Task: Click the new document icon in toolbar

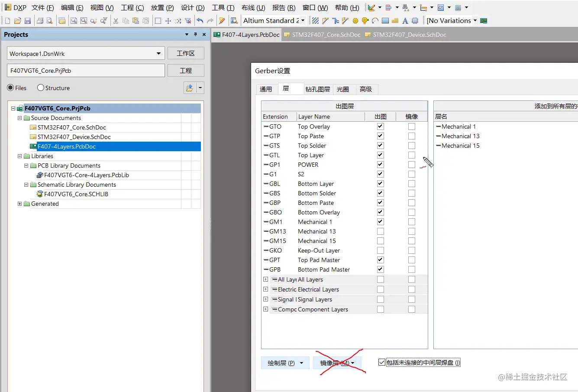Action: pyautogui.click(x=7, y=21)
